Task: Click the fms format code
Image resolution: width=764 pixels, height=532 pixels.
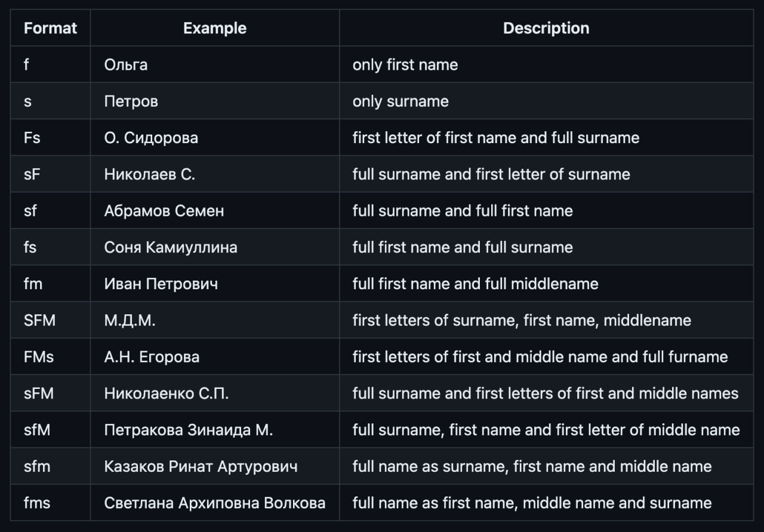Action: [36, 503]
